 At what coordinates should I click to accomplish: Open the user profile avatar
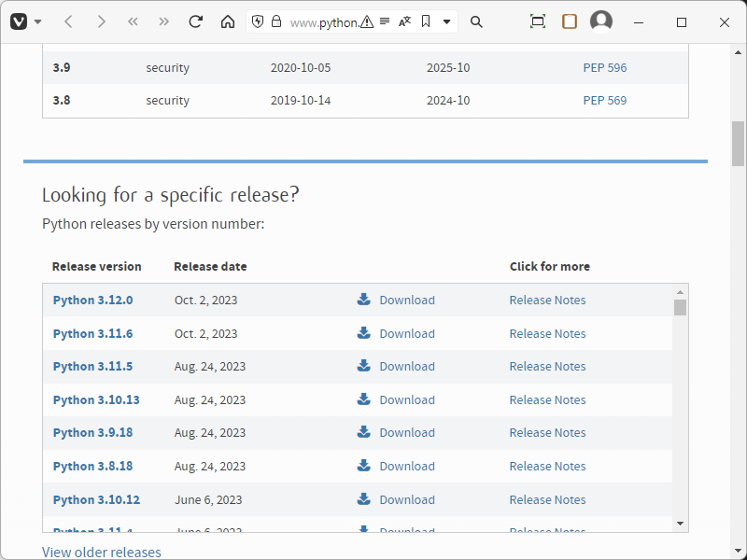click(x=601, y=21)
